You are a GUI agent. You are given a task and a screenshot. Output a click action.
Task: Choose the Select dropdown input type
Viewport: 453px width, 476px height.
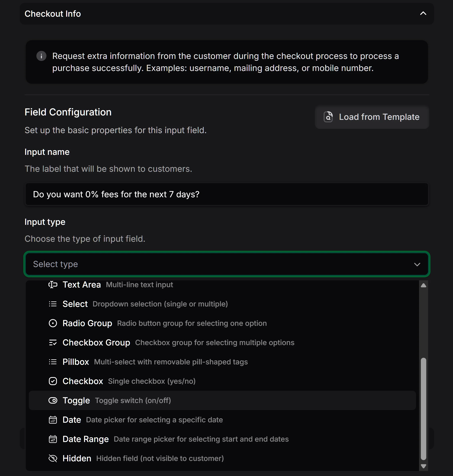pos(75,304)
